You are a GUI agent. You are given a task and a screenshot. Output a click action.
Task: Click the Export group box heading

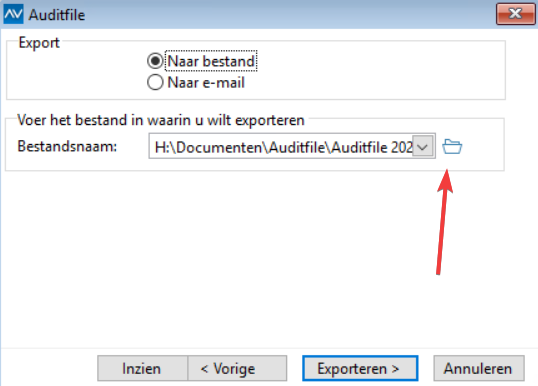pos(39,43)
